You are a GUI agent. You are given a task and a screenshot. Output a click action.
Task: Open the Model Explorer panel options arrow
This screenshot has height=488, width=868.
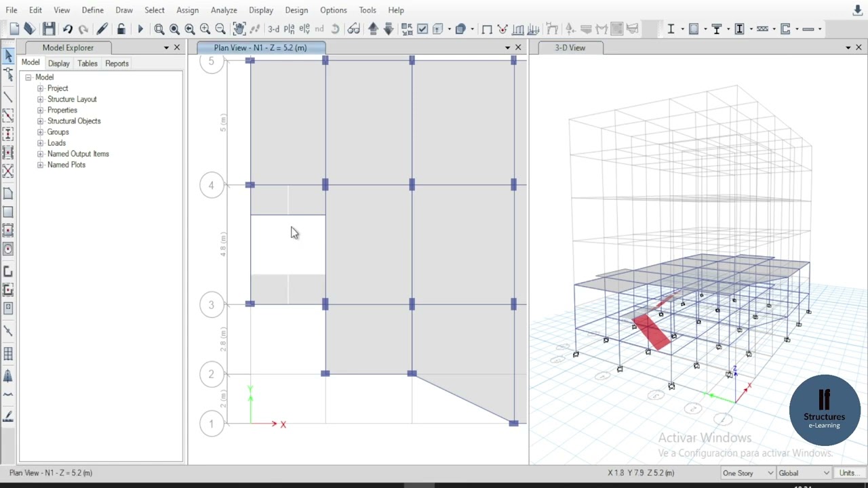(166, 47)
